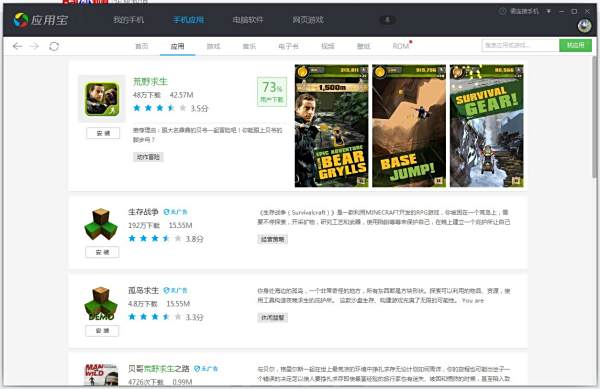Click the no-ads badge next to 孤岛求生

175,290
